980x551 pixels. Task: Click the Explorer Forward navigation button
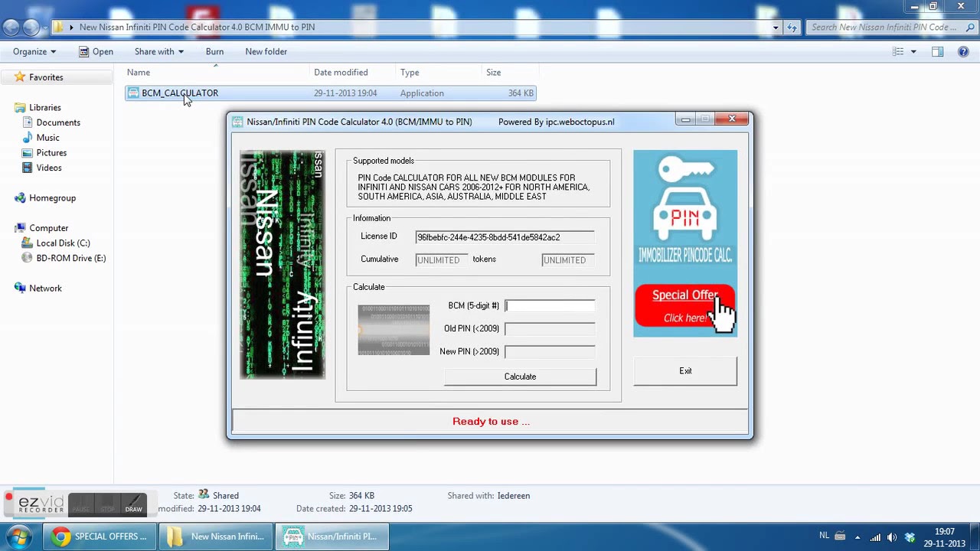31,28
